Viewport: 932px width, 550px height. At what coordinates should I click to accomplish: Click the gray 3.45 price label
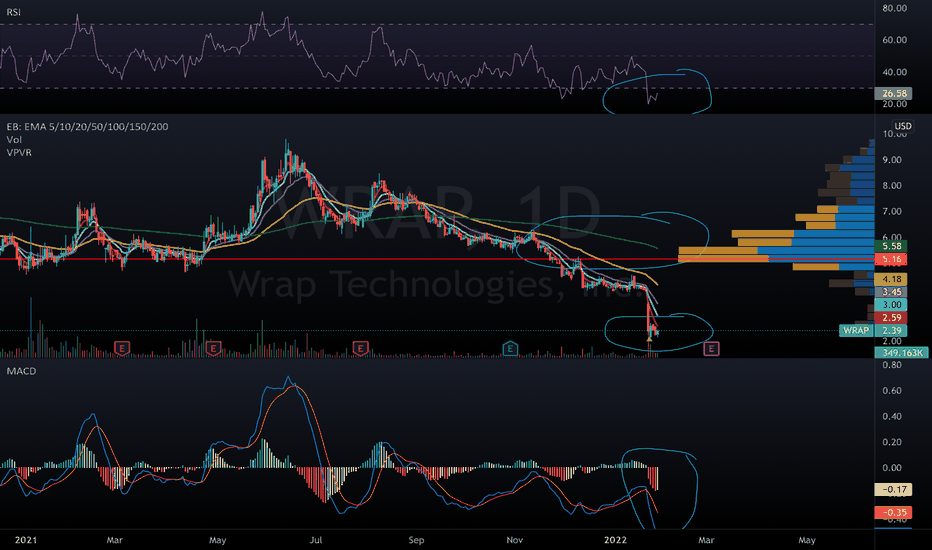click(x=891, y=292)
